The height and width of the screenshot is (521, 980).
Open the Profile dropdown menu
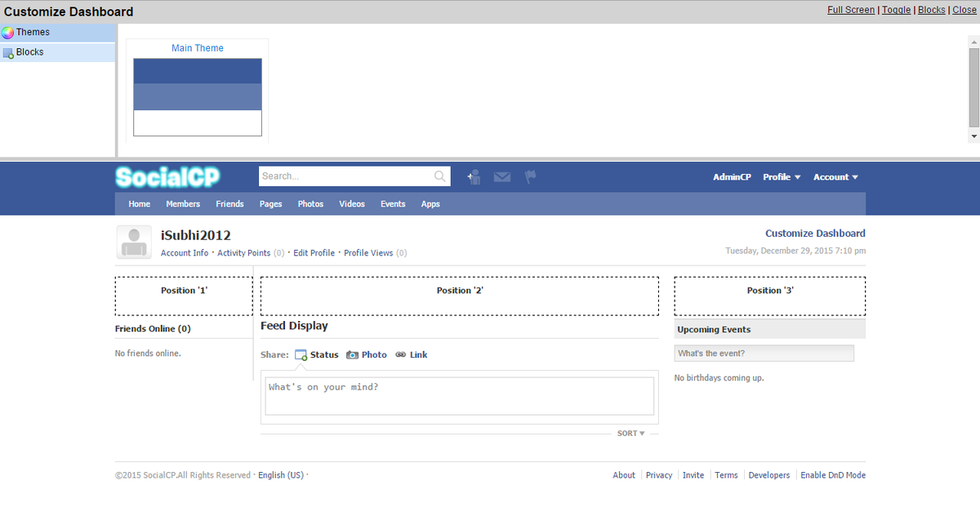coord(781,176)
